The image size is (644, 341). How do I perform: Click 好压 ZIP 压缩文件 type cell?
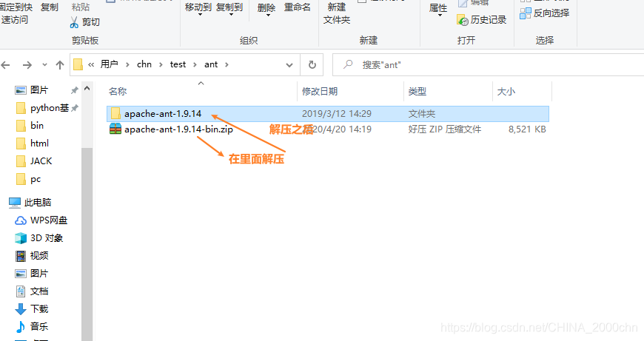(444, 129)
